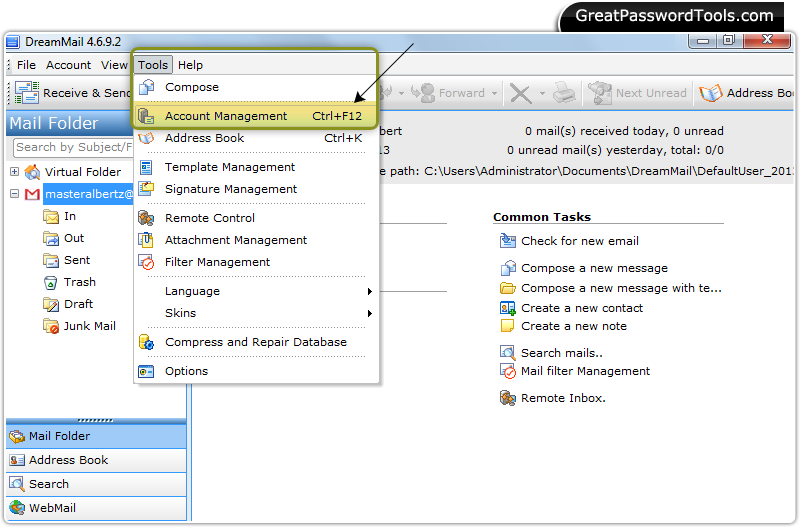Click the Forward toolbar button
The image size is (800, 527).
pos(449,93)
